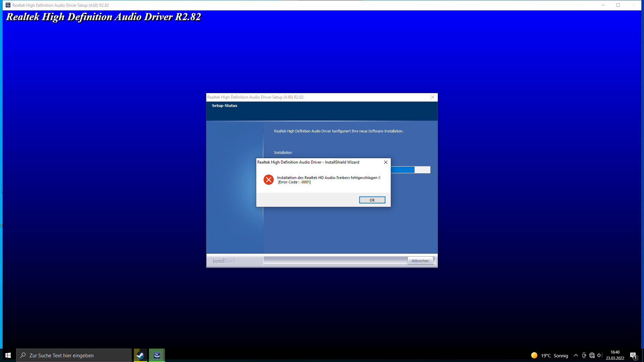Open the network status tray icon
The width and height of the screenshot is (644, 362).
point(592,355)
